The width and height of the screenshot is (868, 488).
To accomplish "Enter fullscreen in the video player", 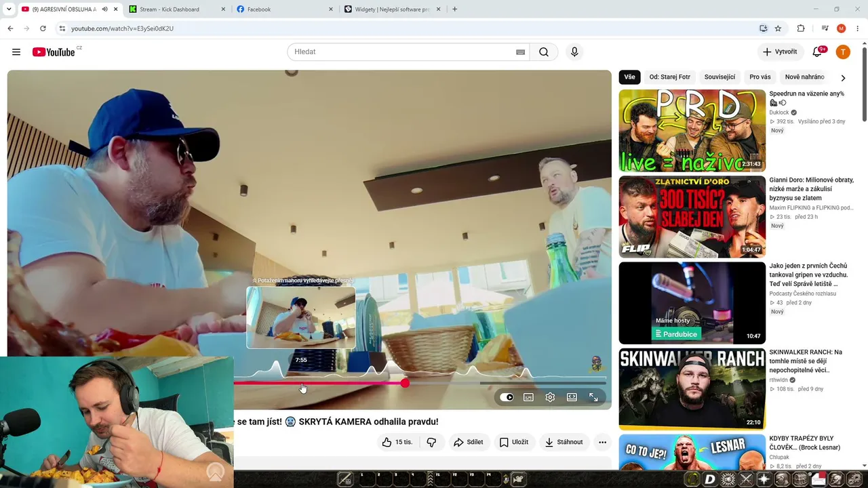I will coord(593,397).
